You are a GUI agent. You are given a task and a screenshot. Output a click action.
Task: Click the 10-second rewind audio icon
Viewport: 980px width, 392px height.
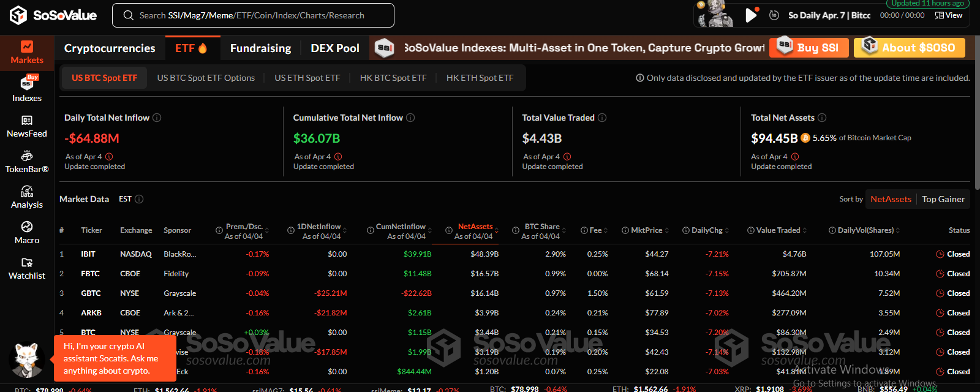[x=774, y=15]
